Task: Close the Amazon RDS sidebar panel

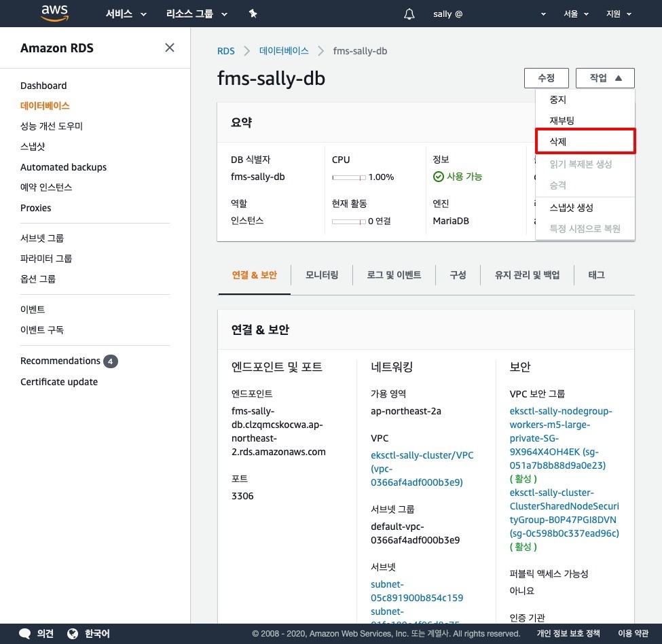Action: click(x=170, y=48)
